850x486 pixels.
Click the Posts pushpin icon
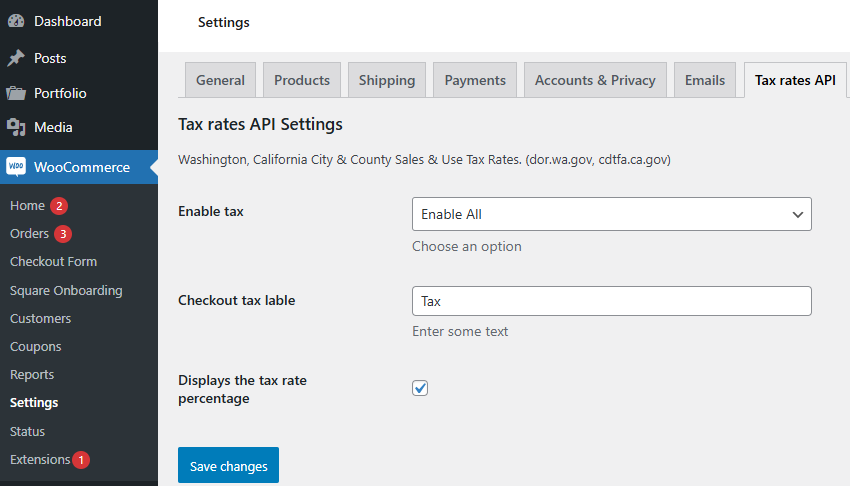(16, 58)
